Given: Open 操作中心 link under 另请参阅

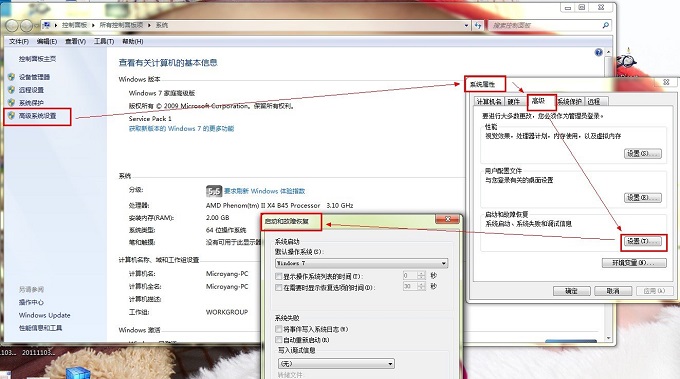Looking at the screenshot, I should 31,302.
